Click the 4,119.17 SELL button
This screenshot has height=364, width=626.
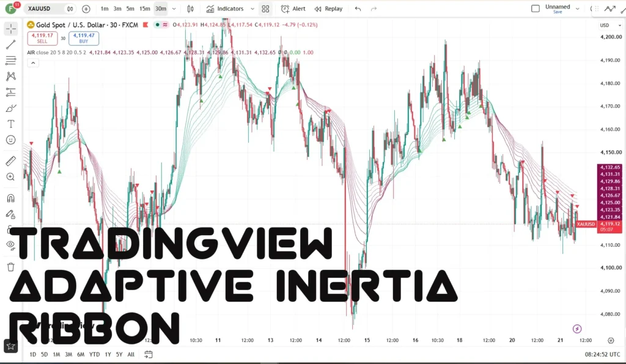(42, 38)
